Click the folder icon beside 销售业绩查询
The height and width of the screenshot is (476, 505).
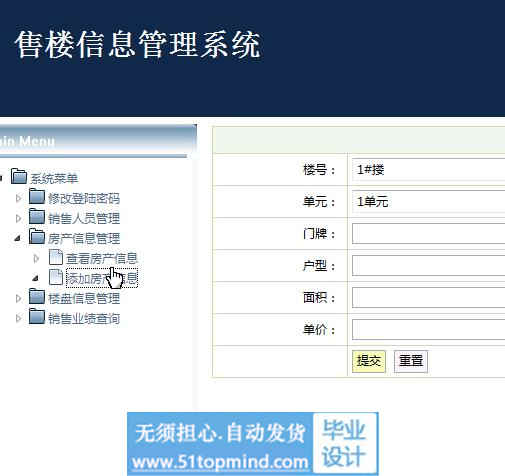pos(37,317)
